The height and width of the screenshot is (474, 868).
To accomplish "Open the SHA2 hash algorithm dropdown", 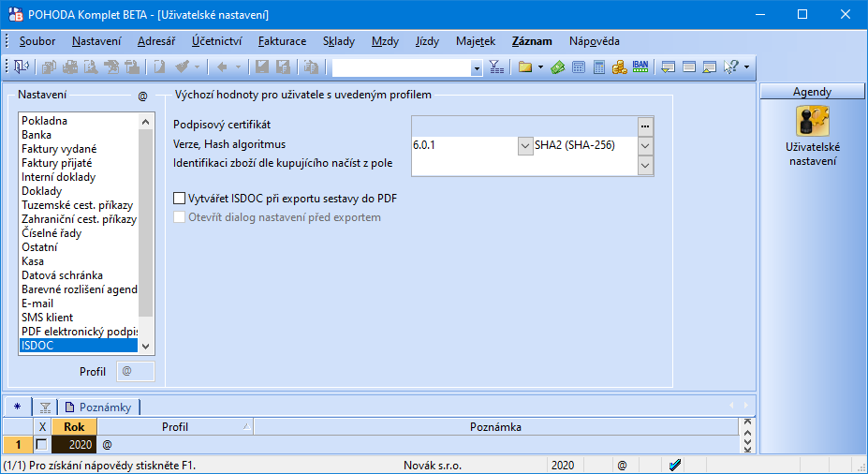I will tap(645, 146).
